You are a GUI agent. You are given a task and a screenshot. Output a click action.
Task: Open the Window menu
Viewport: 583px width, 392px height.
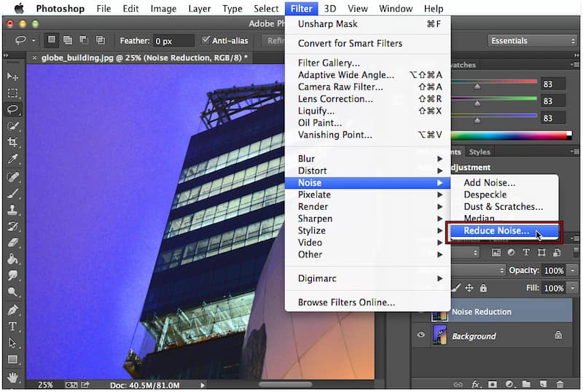point(396,9)
